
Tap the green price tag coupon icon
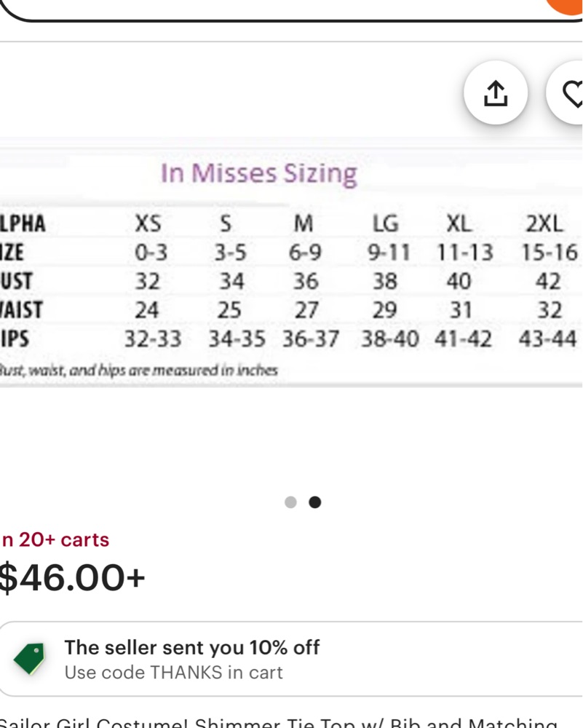click(x=29, y=658)
